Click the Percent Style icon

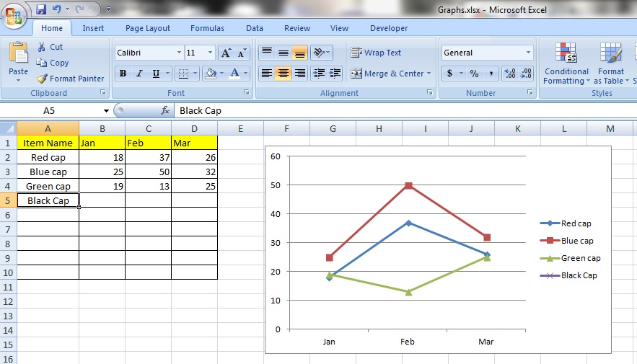474,74
